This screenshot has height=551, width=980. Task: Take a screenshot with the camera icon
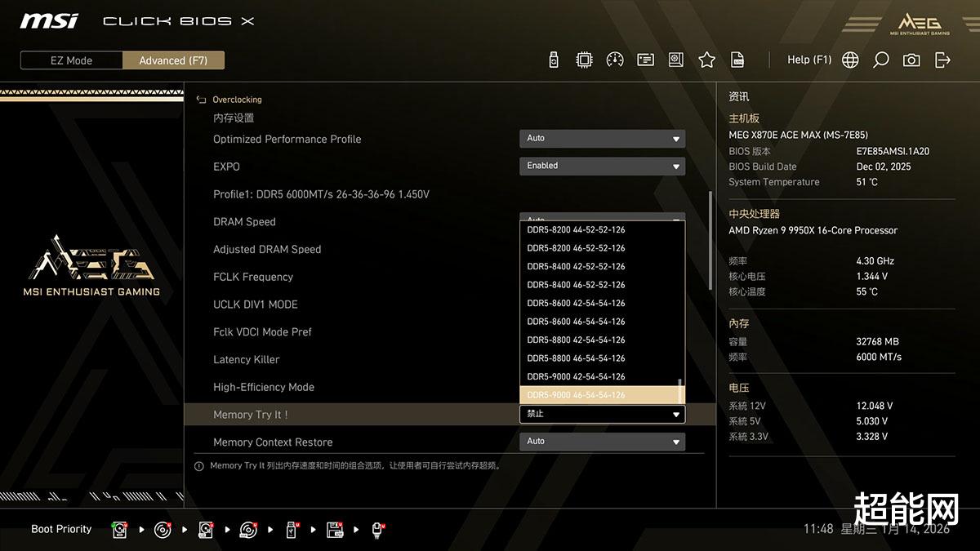(x=911, y=60)
